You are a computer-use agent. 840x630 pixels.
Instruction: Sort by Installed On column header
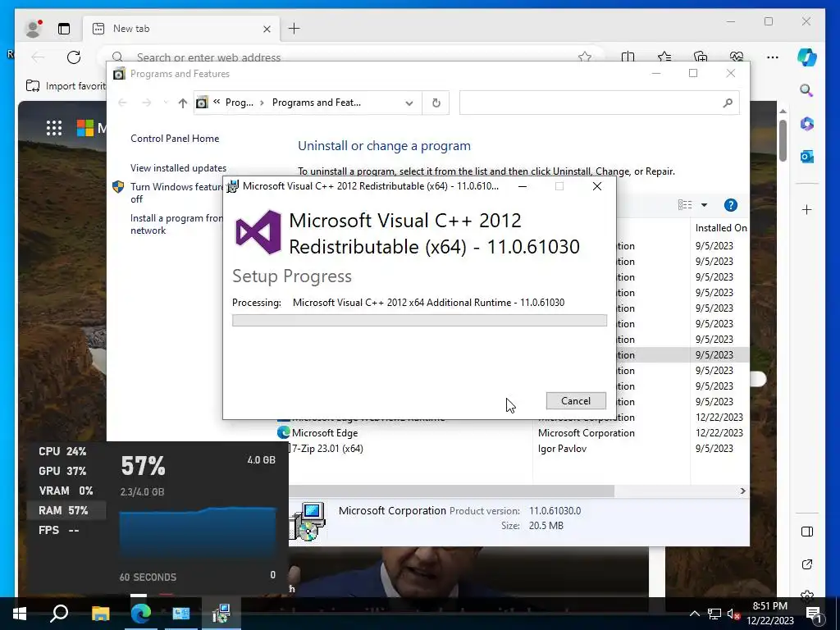coord(720,228)
